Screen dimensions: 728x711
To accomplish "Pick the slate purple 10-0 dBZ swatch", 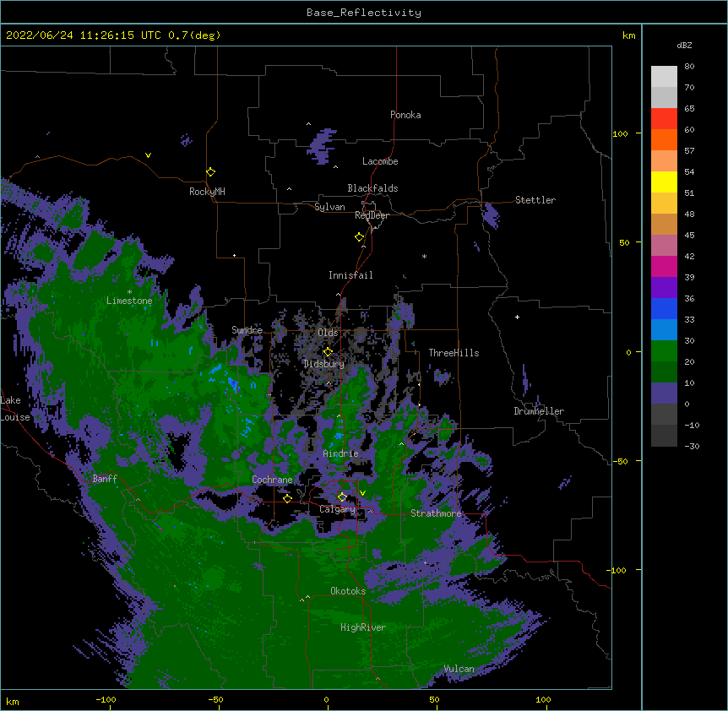I will (664, 393).
